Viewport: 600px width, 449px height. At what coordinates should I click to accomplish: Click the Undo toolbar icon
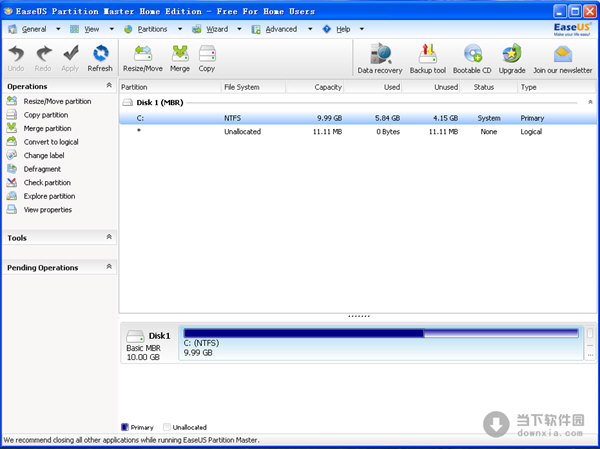point(16,58)
